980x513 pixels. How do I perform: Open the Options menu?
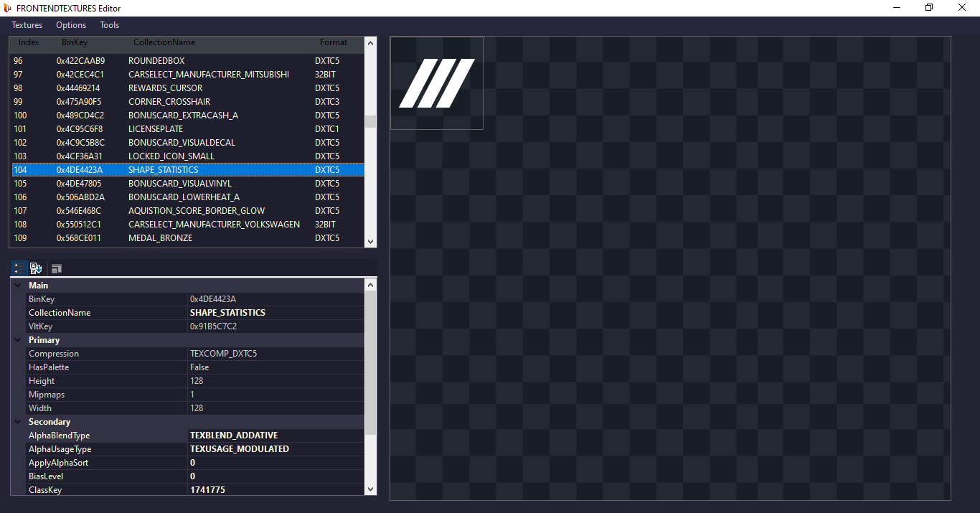coord(71,25)
